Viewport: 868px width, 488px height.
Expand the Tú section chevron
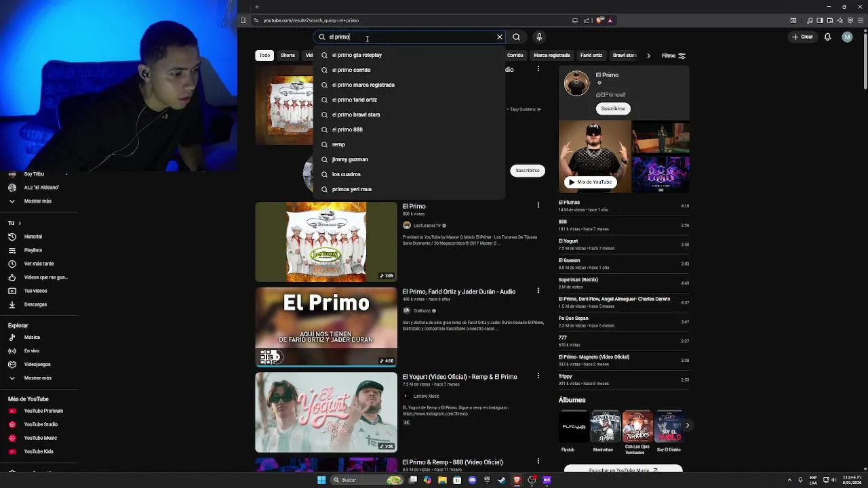click(x=19, y=223)
